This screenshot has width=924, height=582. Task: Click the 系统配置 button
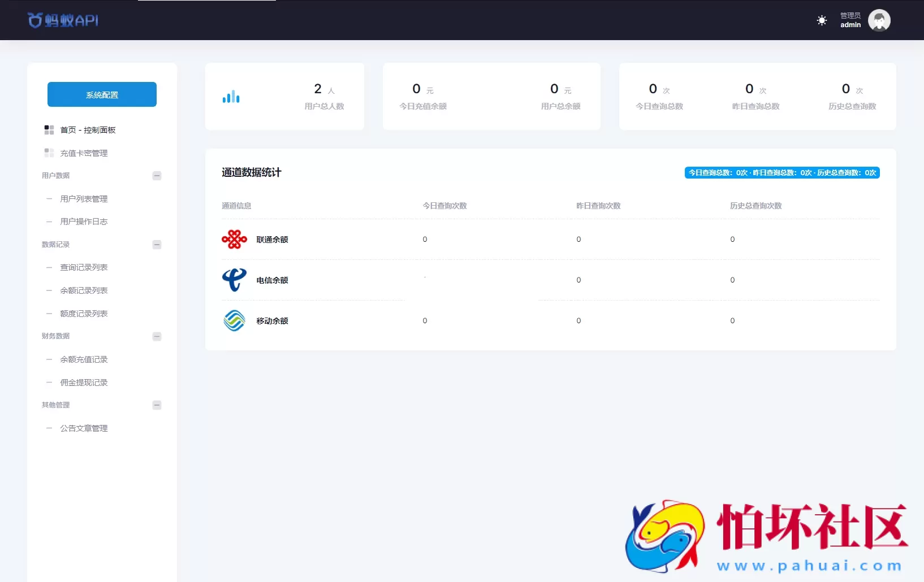point(102,94)
